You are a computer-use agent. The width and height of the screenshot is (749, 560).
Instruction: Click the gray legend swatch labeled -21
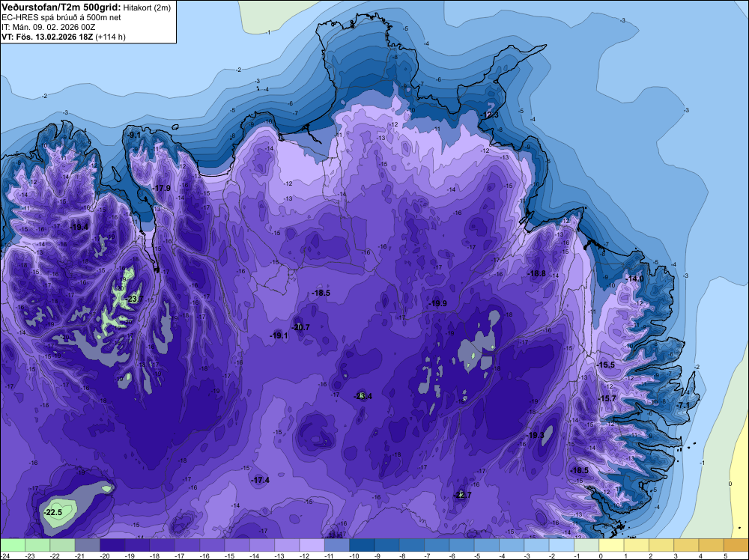[87, 545]
